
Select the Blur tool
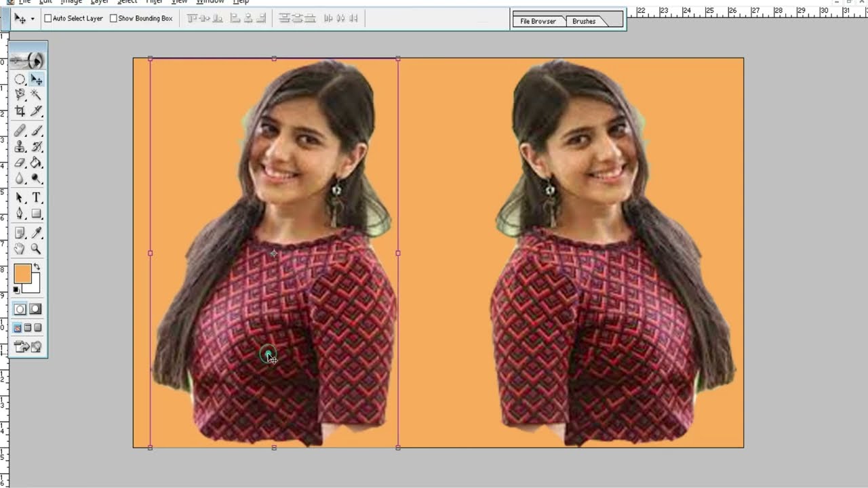pos(20,179)
